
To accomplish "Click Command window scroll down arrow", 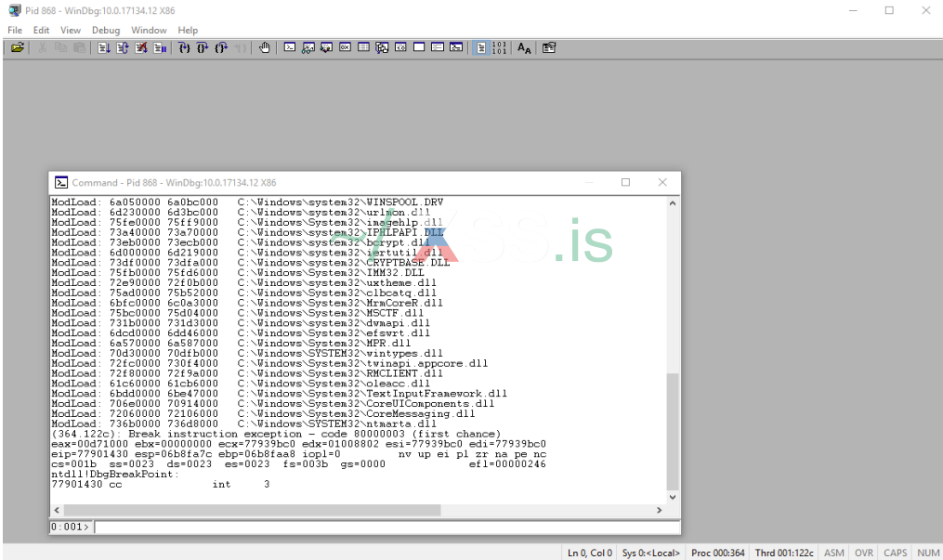I will point(673,497).
